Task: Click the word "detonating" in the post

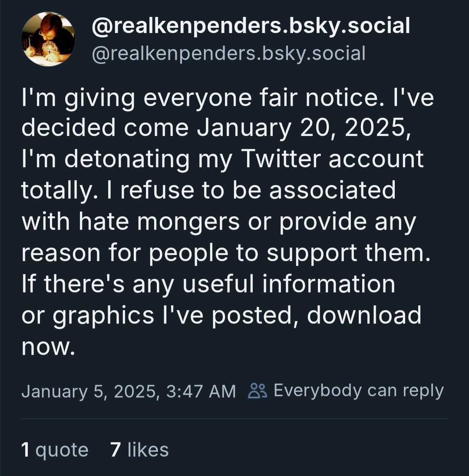Action: tap(127, 159)
